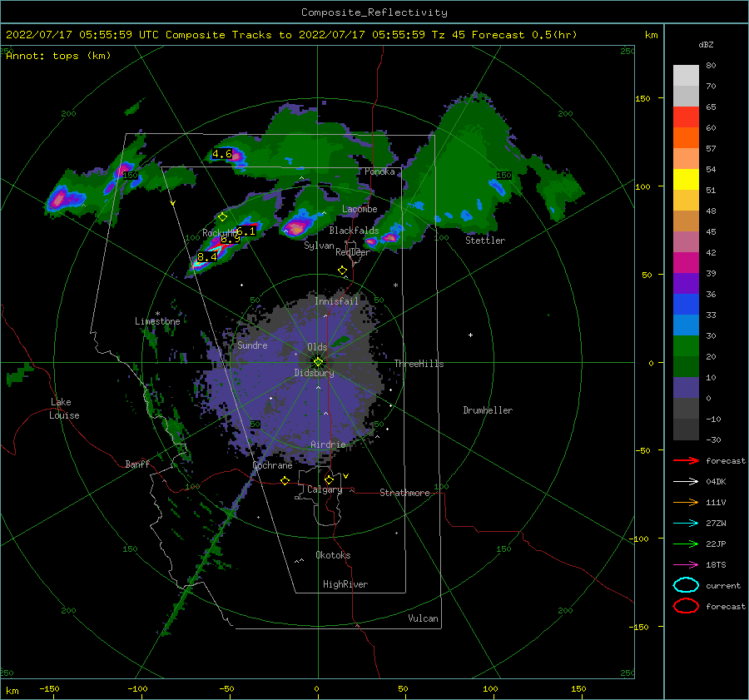749x700 pixels.
Task: Click the Drumheller town label
Action: 488,410
